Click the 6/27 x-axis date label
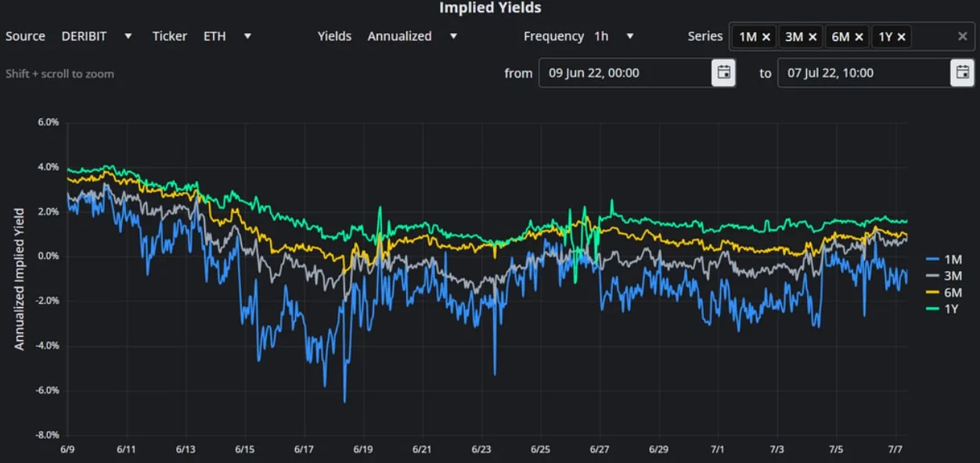The image size is (980, 463). (600, 450)
